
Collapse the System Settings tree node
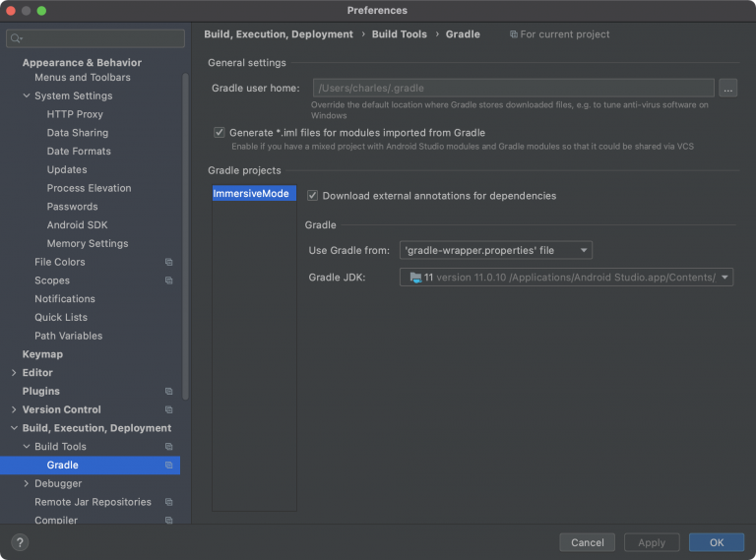tap(26, 96)
